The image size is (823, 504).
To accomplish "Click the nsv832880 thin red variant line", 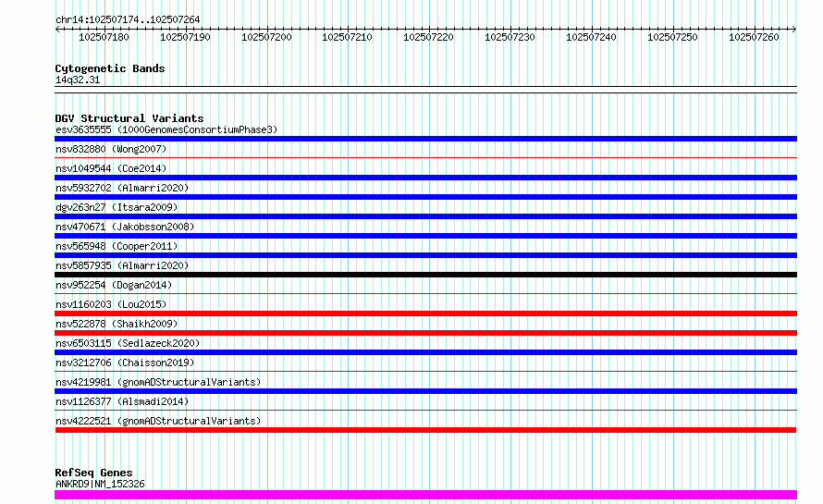I will click(x=425, y=157).
